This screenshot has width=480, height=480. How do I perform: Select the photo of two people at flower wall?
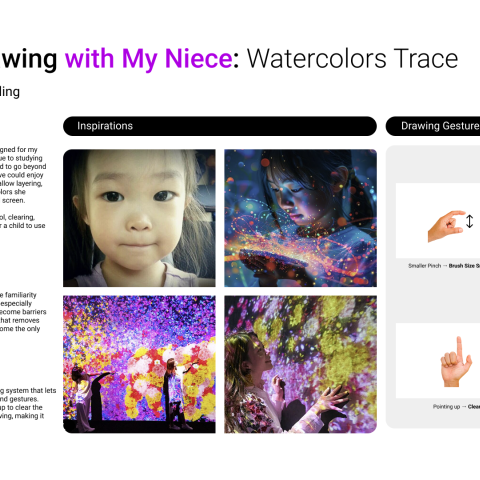[x=139, y=364]
